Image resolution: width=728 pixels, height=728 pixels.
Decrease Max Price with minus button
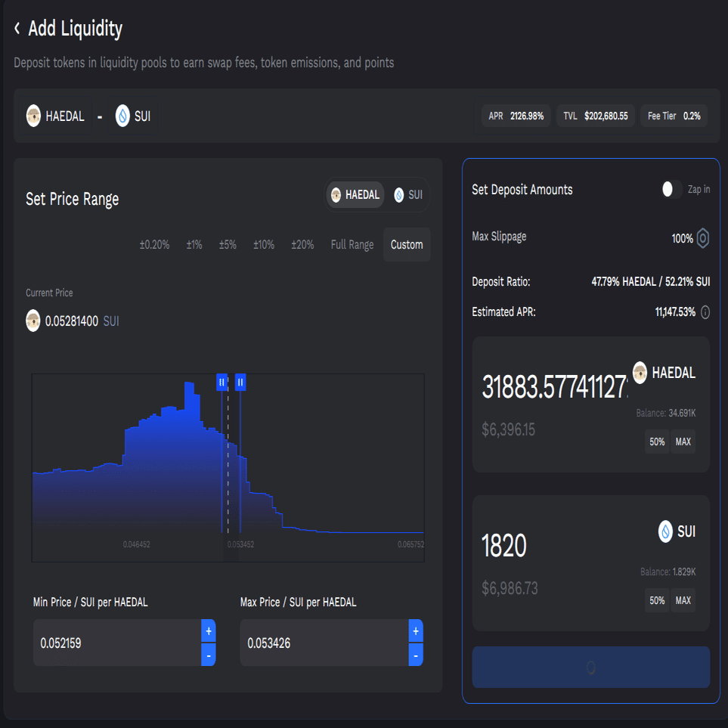pyautogui.click(x=416, y=655)
